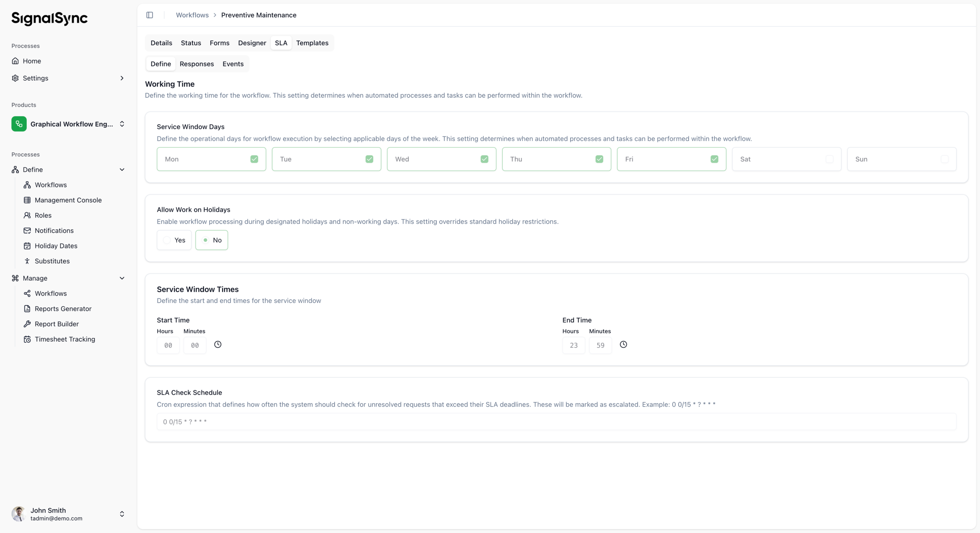Click the End Time clock icon
This screenshot has width=980, height=533.
623,344
